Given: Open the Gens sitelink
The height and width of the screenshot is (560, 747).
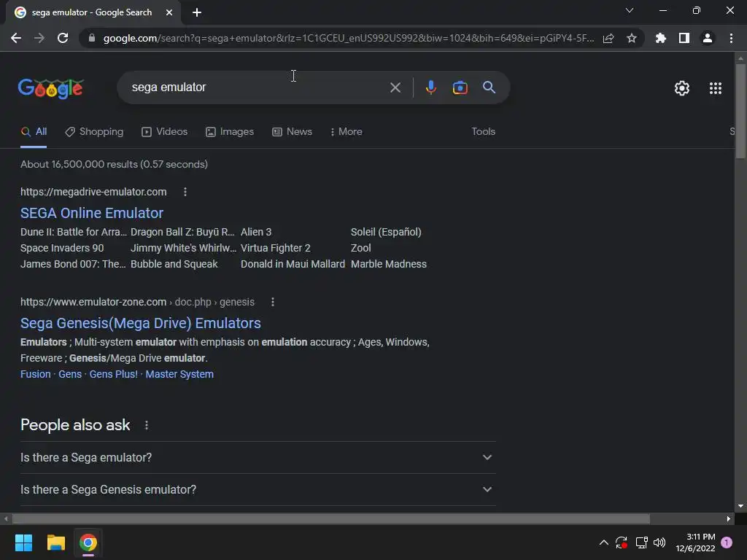Looking at the screenshot, I should (x=70, y=374).
